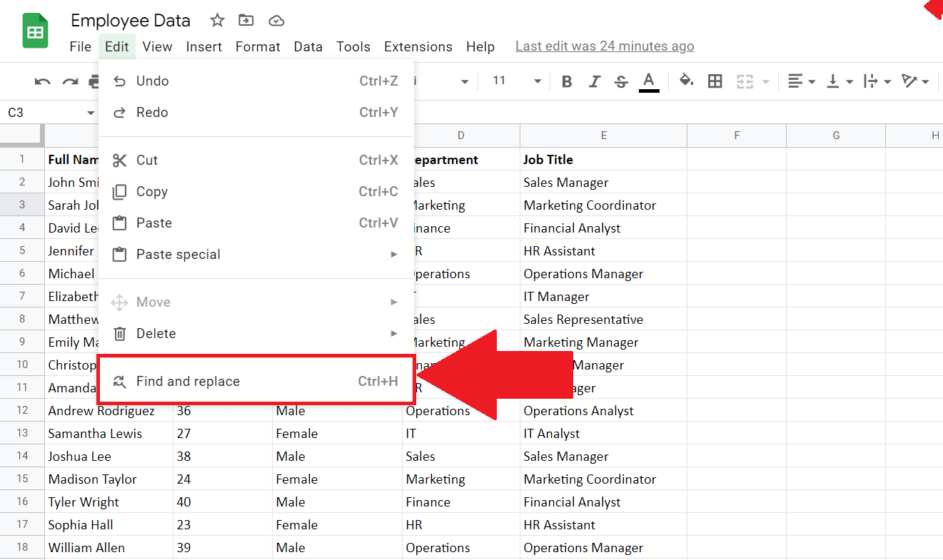Toggle bold formatting in the toolbar

[566, 81]
